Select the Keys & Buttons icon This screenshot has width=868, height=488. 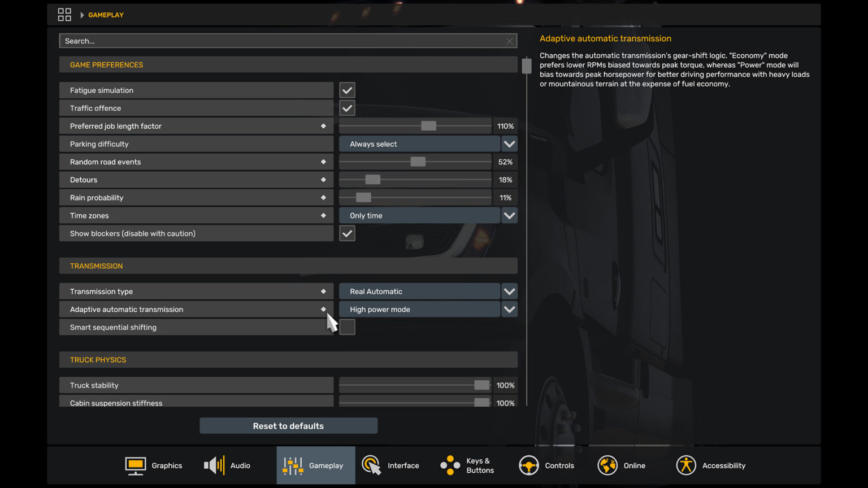click(449, 465)
